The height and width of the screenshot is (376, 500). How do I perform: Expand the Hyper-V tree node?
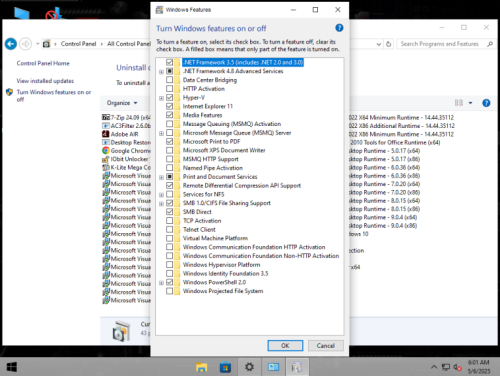[x=161, y=98]
